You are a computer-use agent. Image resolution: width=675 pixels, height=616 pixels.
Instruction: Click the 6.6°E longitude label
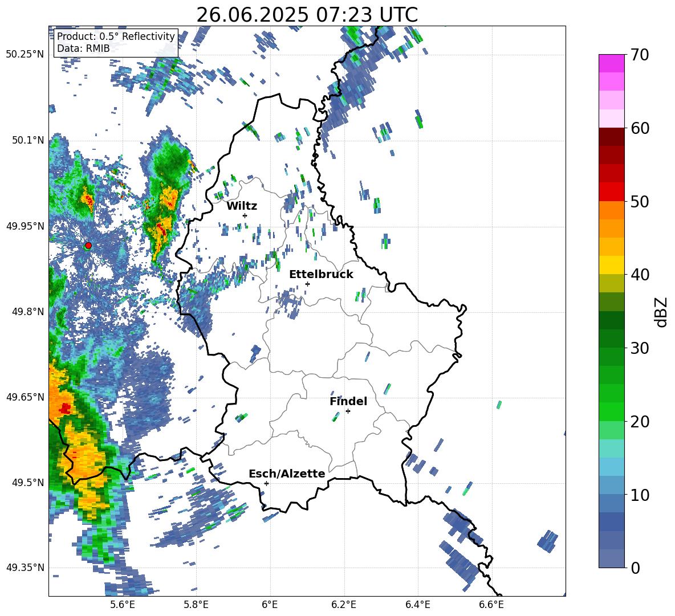point(491,605)
